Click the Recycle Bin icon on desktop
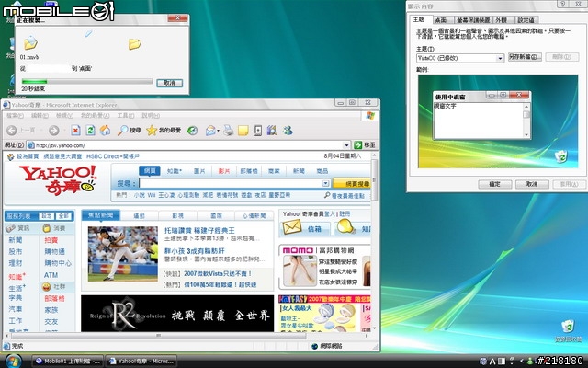 [568, 326]
